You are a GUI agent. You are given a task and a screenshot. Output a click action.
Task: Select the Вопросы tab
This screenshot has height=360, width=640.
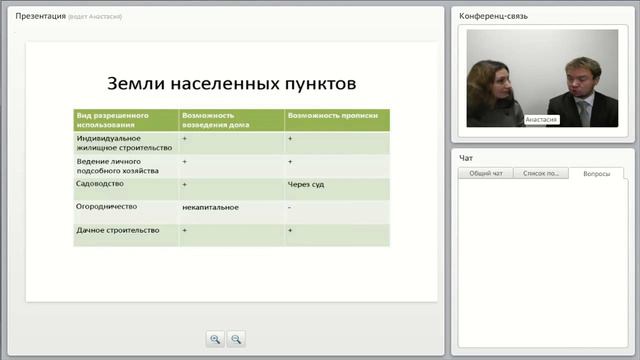(596, 173)
